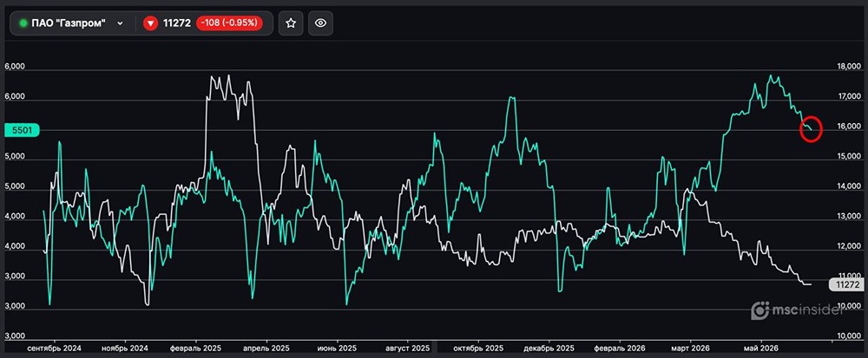This screenshot has width=868, height=358.
Task: Click the июнь 2025 date label
Action: coord(337,348)
